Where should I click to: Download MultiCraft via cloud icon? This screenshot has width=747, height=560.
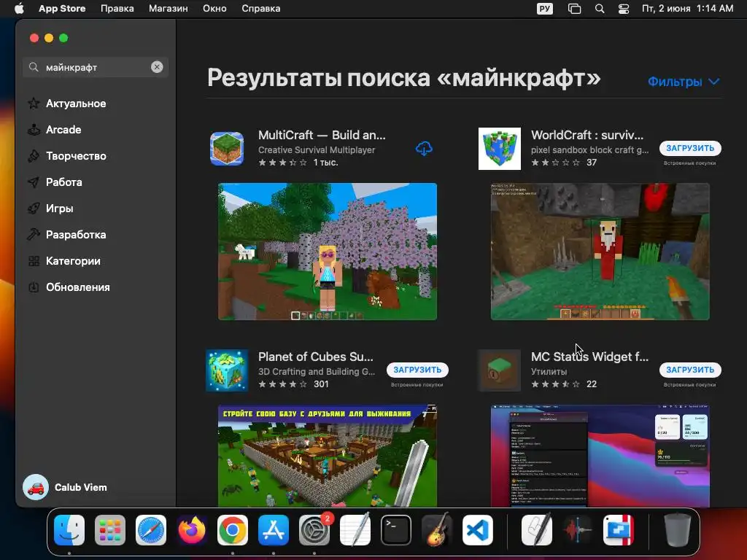tap(424, 149)
